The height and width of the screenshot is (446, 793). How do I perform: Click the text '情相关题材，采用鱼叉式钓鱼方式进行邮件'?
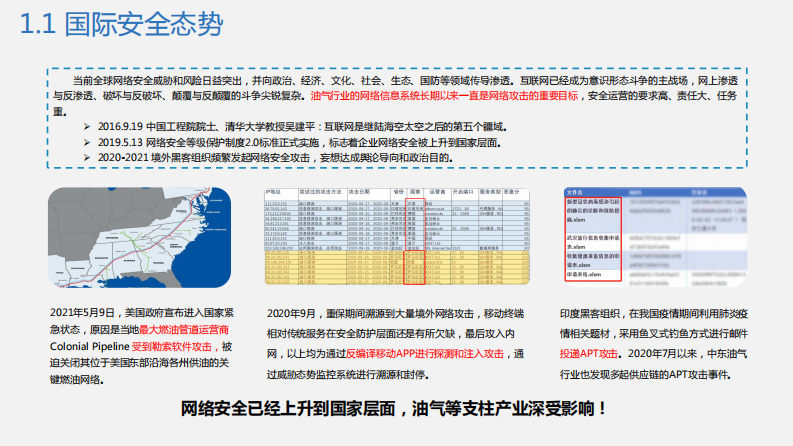click(x=653, y=334)
